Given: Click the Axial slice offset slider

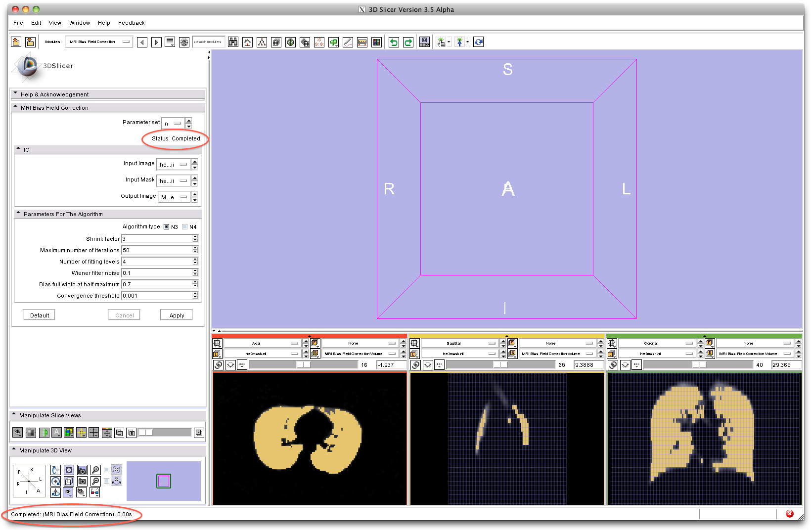Looking at the screenshot, I should click(303, 365).
